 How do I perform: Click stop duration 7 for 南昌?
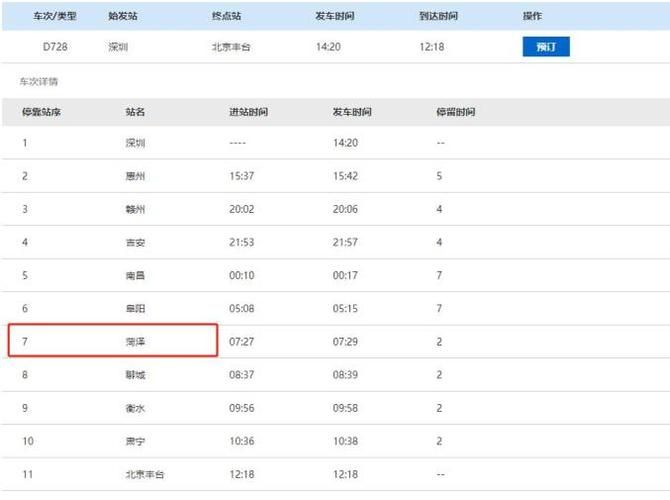(439, 276)
